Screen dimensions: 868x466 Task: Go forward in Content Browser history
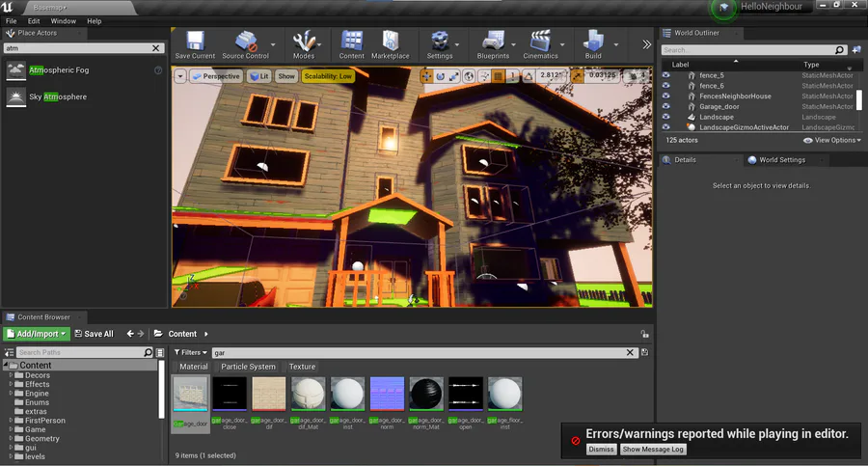pyautogui.click(x=141, y=334)
